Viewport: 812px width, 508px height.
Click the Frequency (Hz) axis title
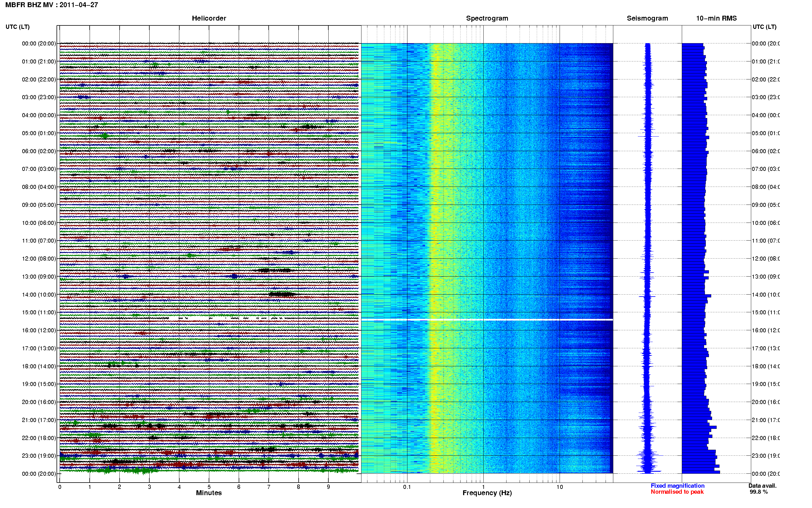click(487, 493)
